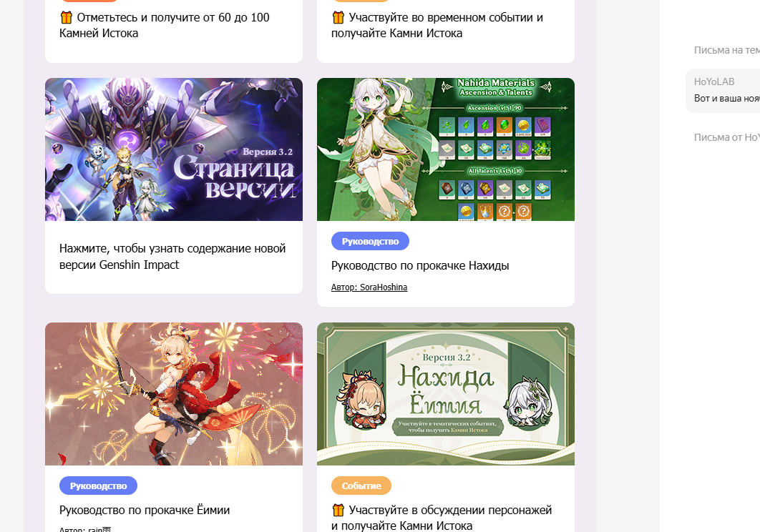Select Письма на тему sidebar heading
The image size is (760, 532).
[726, 50]
